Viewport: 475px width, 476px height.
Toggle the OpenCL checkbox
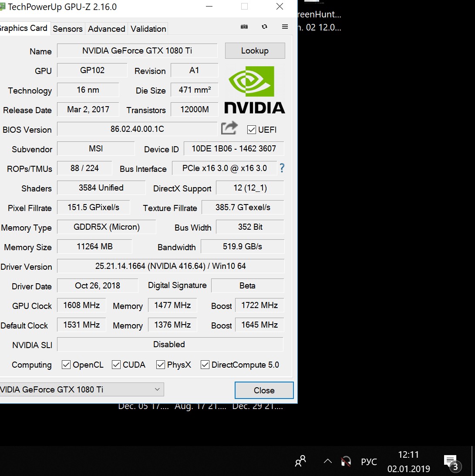[x=66, y=365]
